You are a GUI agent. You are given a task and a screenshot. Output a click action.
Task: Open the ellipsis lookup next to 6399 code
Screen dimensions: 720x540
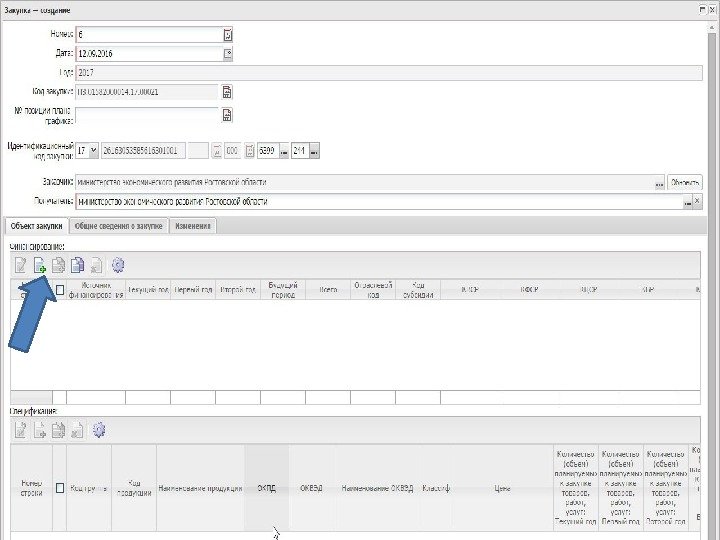coord(284,151)
